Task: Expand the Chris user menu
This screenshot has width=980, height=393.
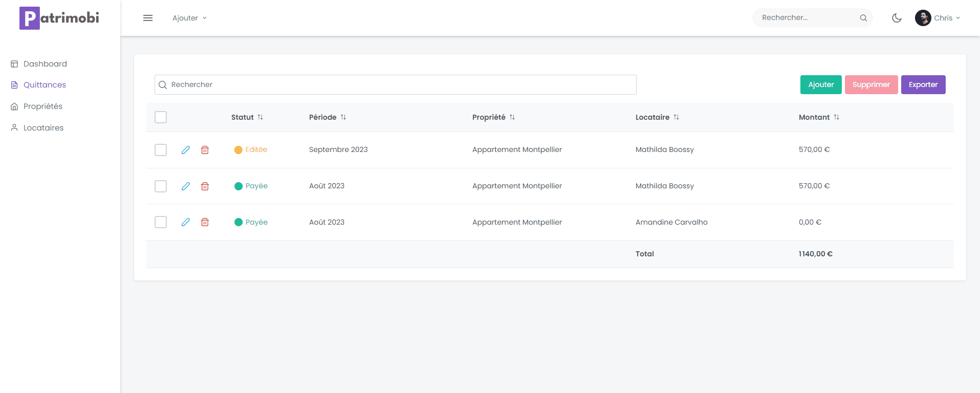Action: pos(938,18)
